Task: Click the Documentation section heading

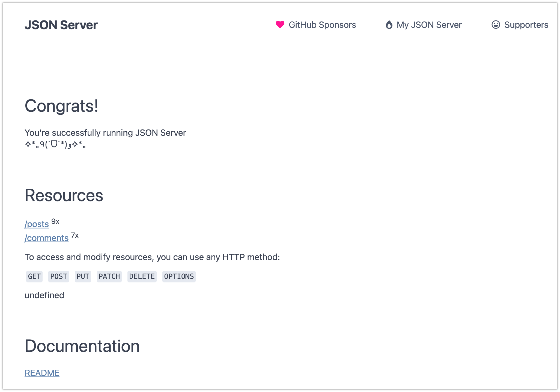Action: tap(82, 346)
